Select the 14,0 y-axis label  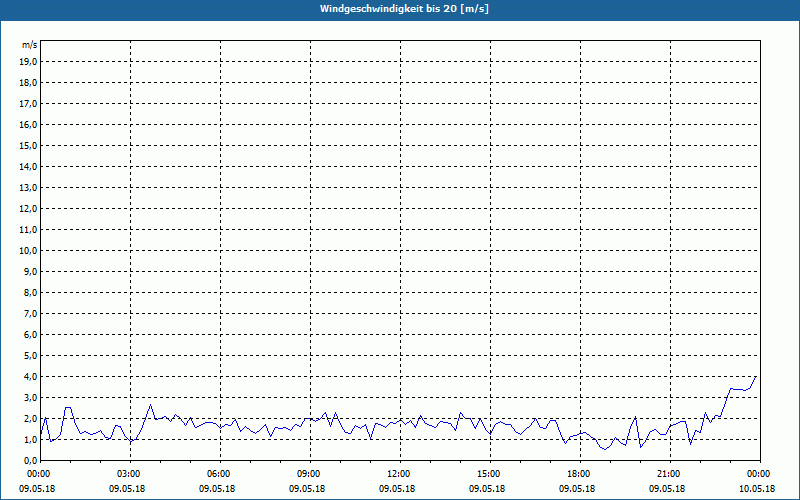30,166
